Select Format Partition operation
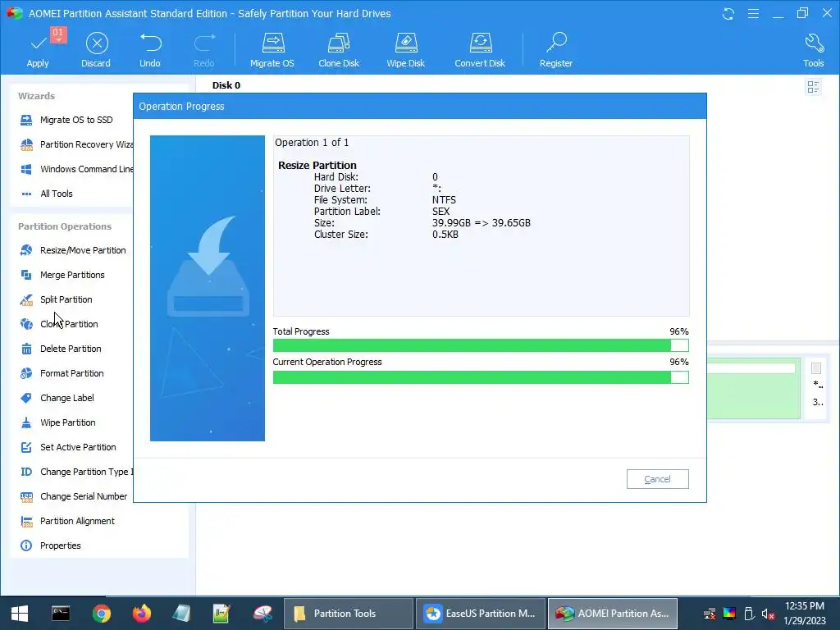This screenshot has height=630, width=840. click(x=62, y=373)
